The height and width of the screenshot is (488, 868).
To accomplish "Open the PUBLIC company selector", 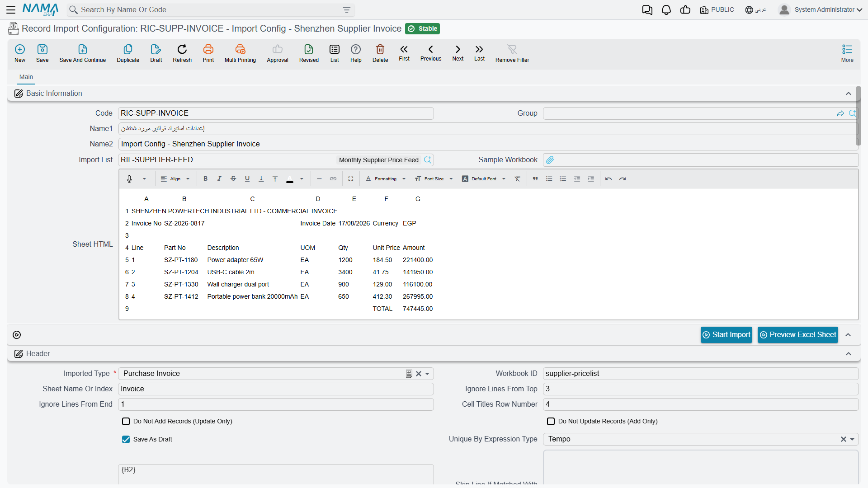I will 717,9.
